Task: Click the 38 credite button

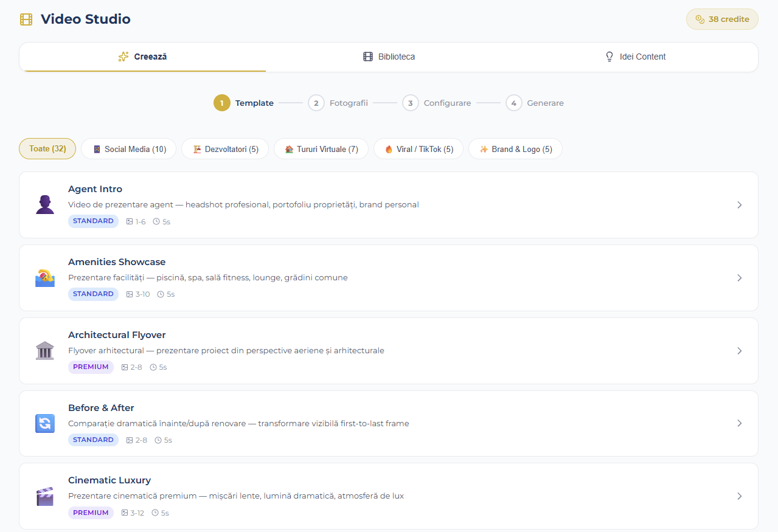Action: (721, 19)
